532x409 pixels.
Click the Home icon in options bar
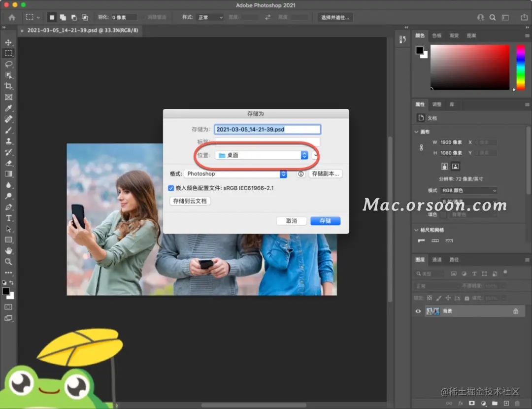(x=12, y=17)
